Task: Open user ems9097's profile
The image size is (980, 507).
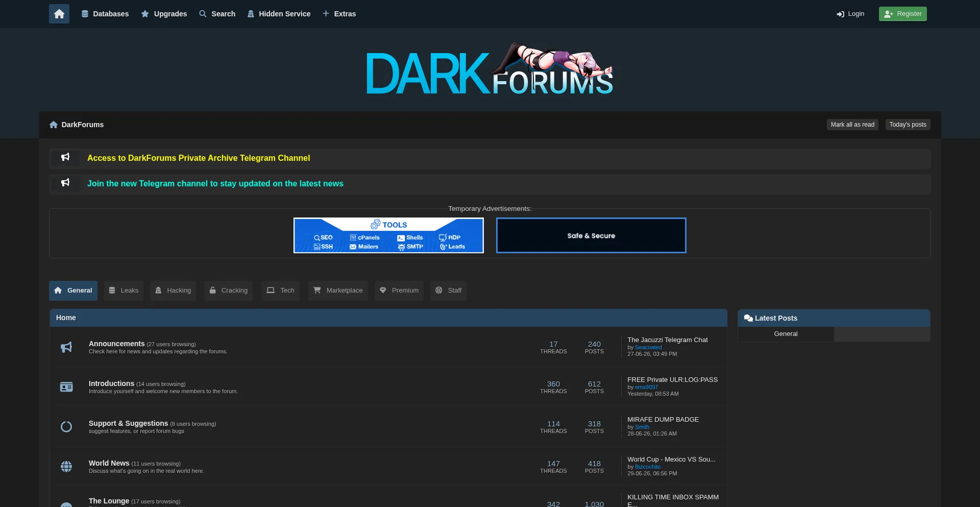Action: coord(646,387)
